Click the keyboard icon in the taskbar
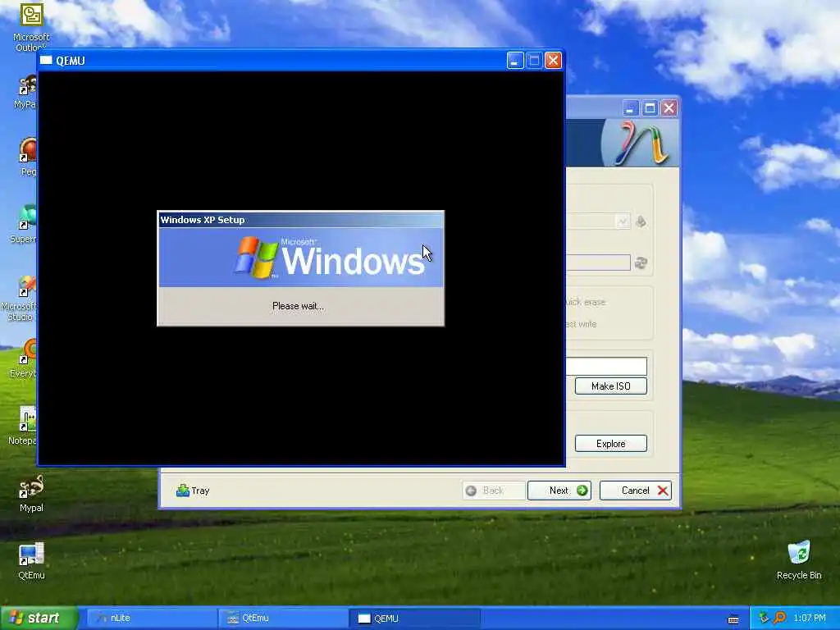 [733, 619]
